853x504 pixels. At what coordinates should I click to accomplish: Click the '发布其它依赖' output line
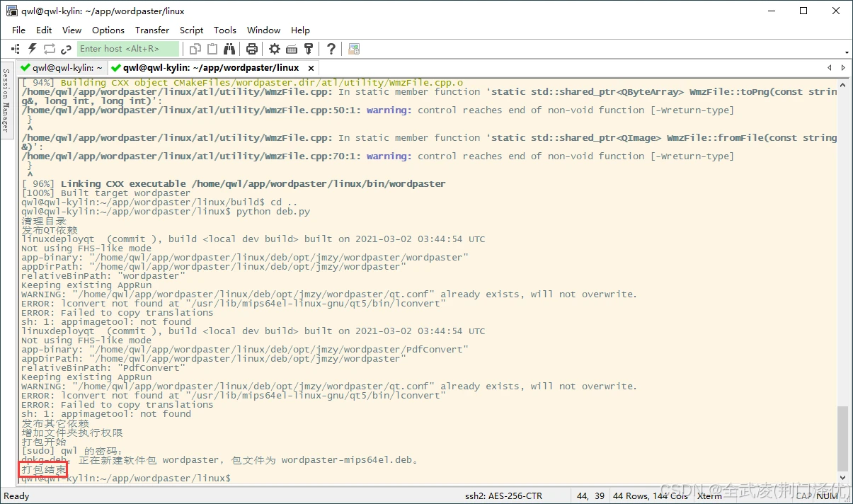(x=55, y=423)
